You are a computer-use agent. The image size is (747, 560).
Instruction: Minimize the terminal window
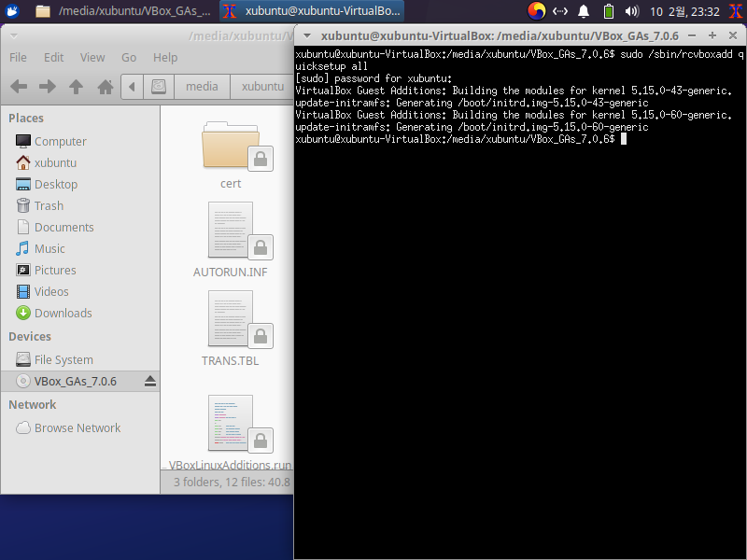point(692,35)
